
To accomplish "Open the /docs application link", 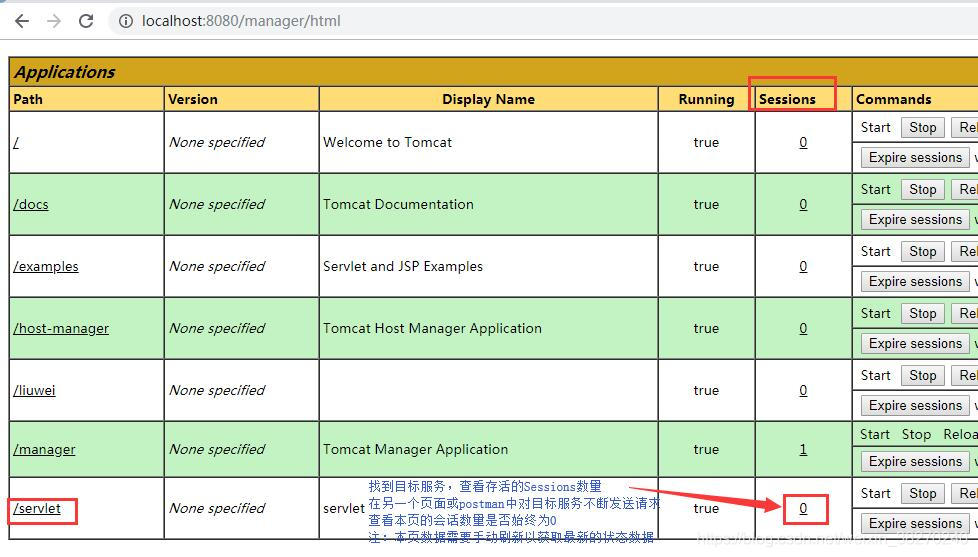I will [31, 205].
